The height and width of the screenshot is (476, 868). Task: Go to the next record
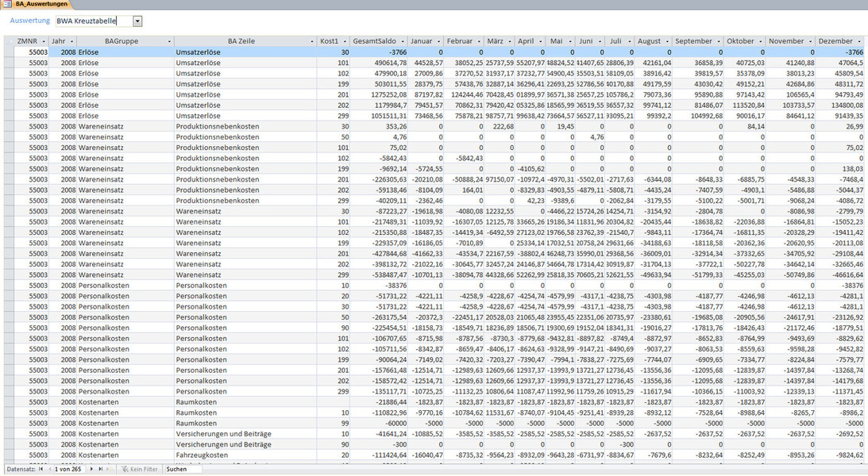coord(91,469)
